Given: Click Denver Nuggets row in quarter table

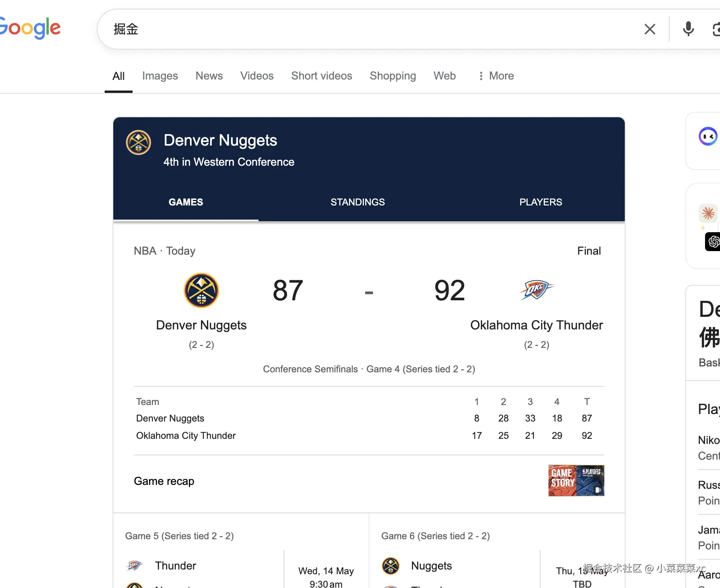Looking at the screenshot, I should 369,418.
